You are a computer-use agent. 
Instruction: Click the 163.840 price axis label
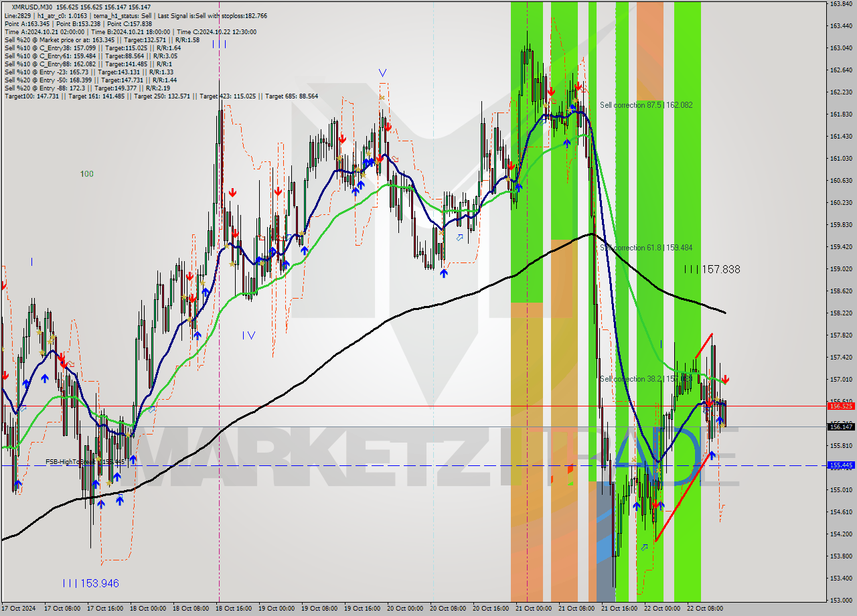[841, 4]
